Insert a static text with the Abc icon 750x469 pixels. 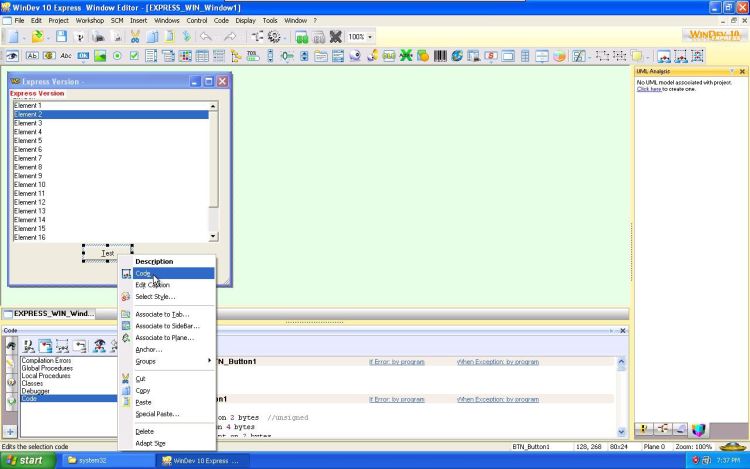click(x=66, y=56)
